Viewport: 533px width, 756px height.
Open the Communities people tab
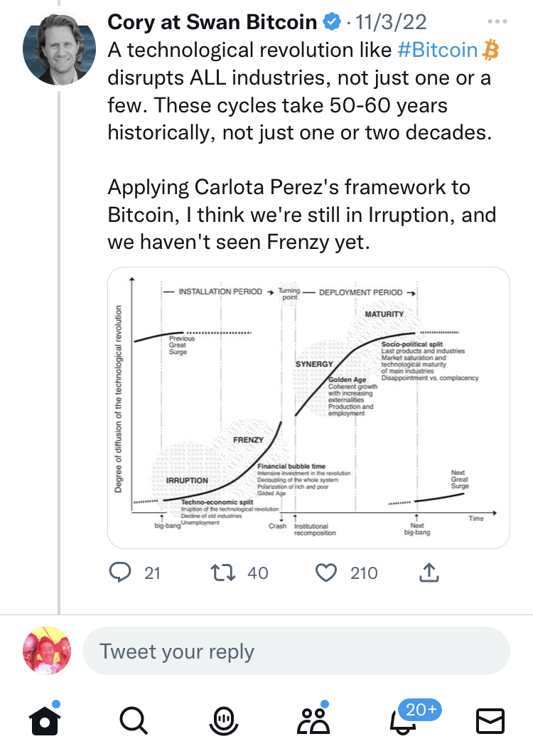tap(312, 721)
